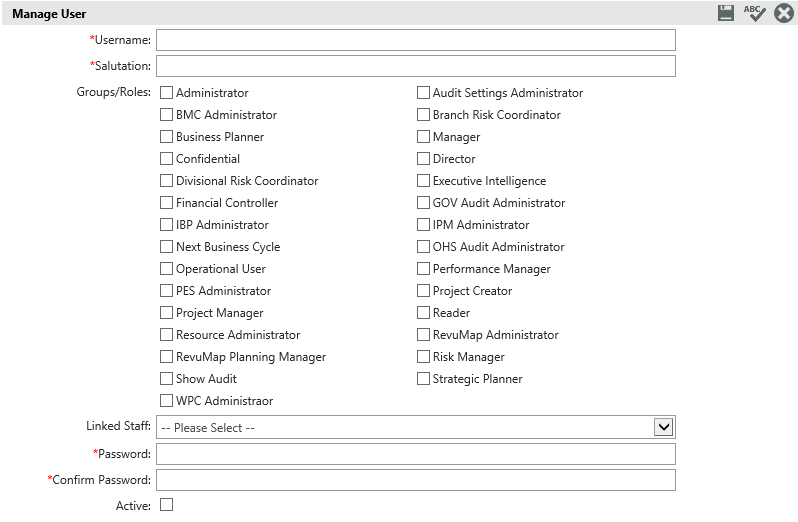This screenshot has height=522, width=798.
Task: Check the Executive Intelligence checkbox
Action: 424,181
